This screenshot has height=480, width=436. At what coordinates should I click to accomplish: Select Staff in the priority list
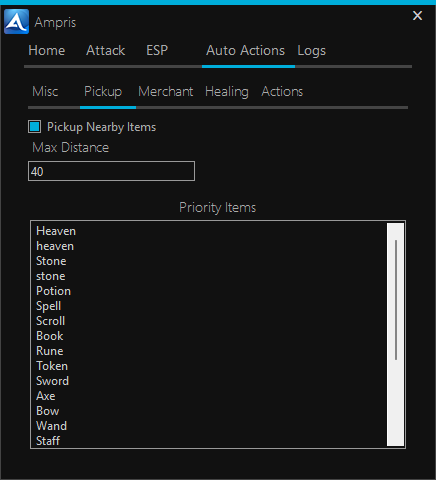click(48, 441)
